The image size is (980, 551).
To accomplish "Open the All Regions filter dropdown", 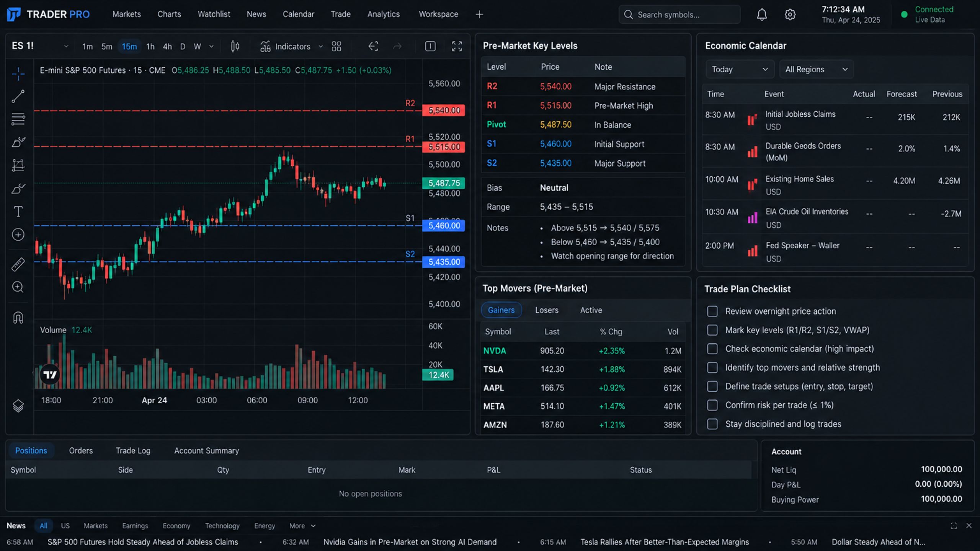I will click(x=817, y=69).
